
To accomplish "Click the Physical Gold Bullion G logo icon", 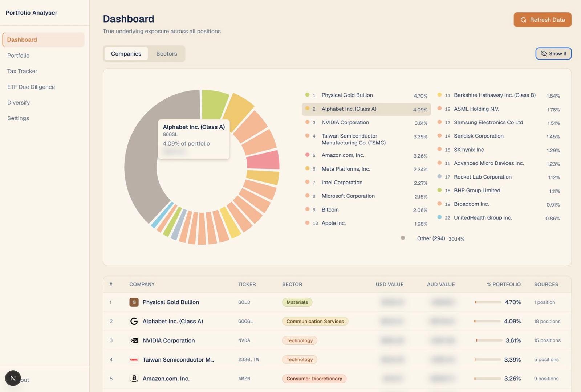I will [x=134, y=302].
